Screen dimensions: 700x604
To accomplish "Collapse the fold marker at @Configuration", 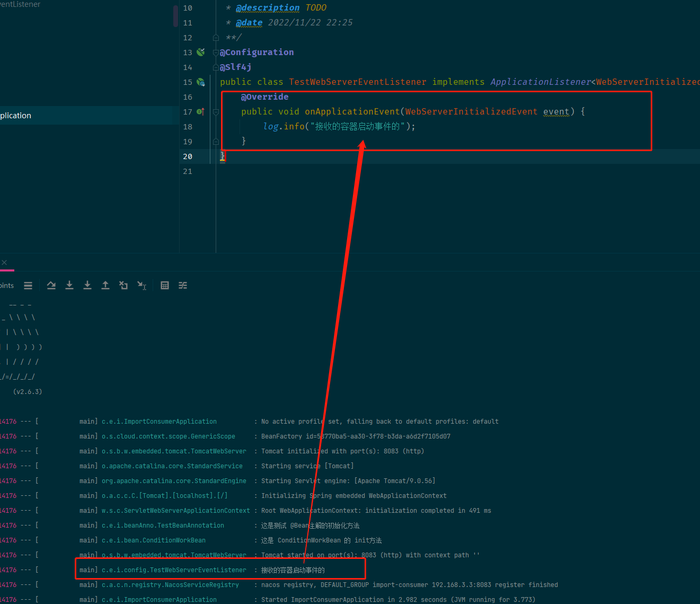I will pyautogui.click(x=216, y=52).
